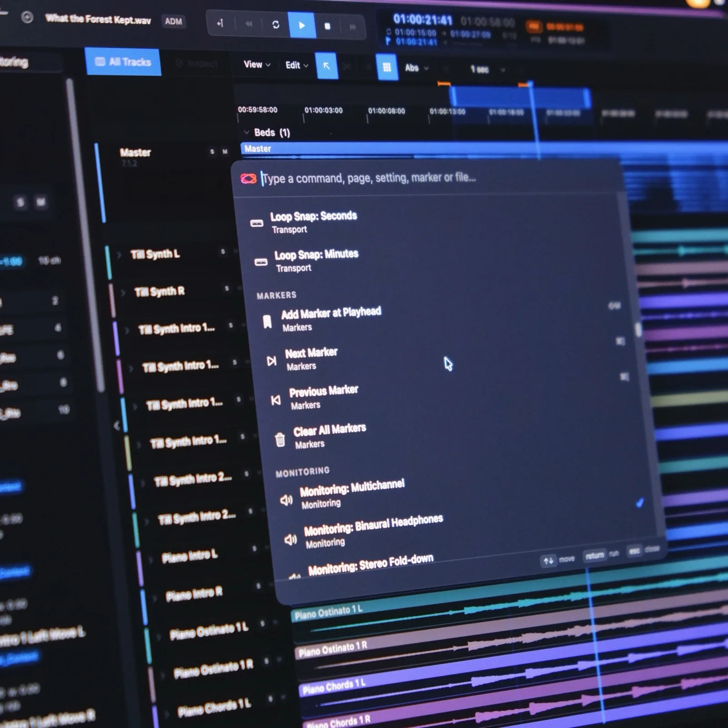Click the speaker icon beside Monitoring: Multichannel

tap(286, 500)
